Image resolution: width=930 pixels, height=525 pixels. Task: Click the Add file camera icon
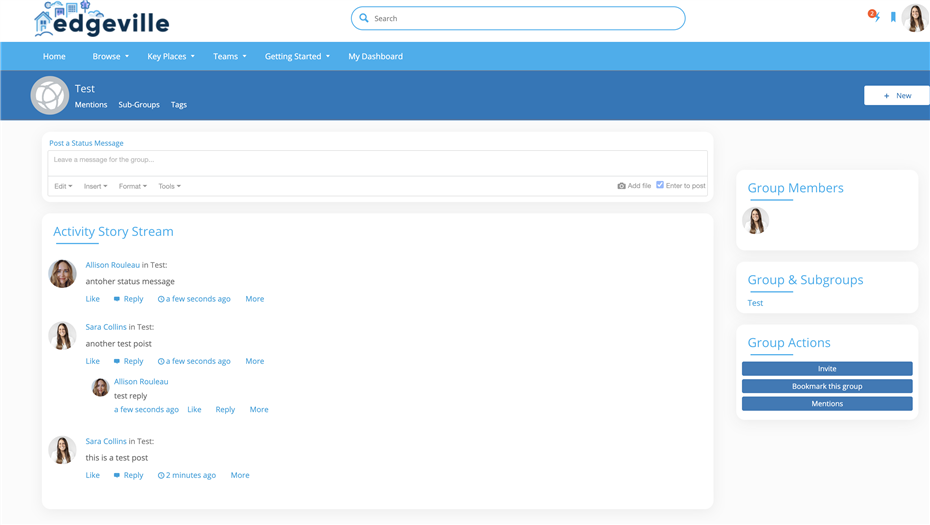pyautogui.click(x=622, y=186)
